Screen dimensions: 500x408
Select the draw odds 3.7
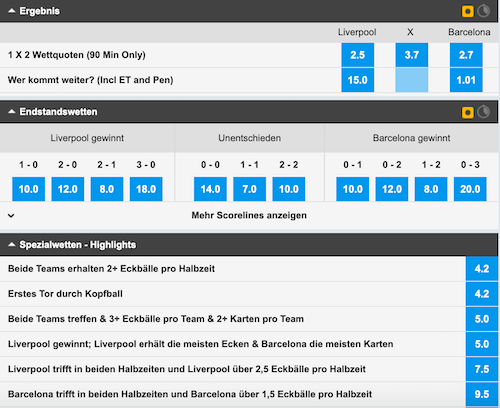pos(412,55)
